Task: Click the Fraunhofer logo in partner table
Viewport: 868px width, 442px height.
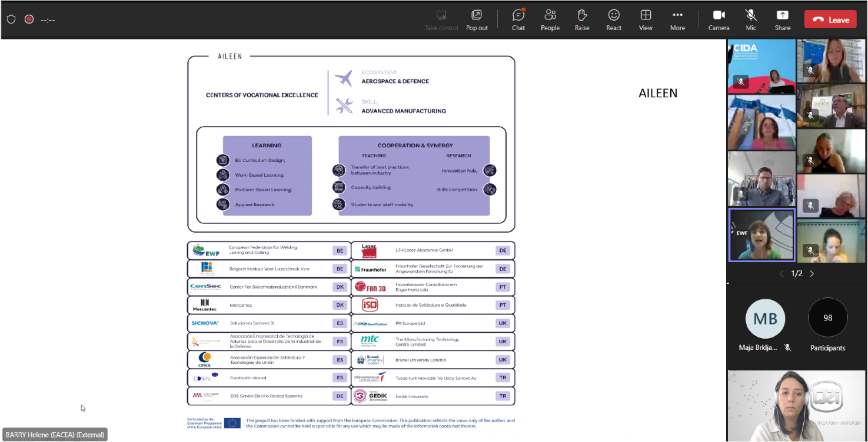Action: pyautogui.click(x=370, y=269)
